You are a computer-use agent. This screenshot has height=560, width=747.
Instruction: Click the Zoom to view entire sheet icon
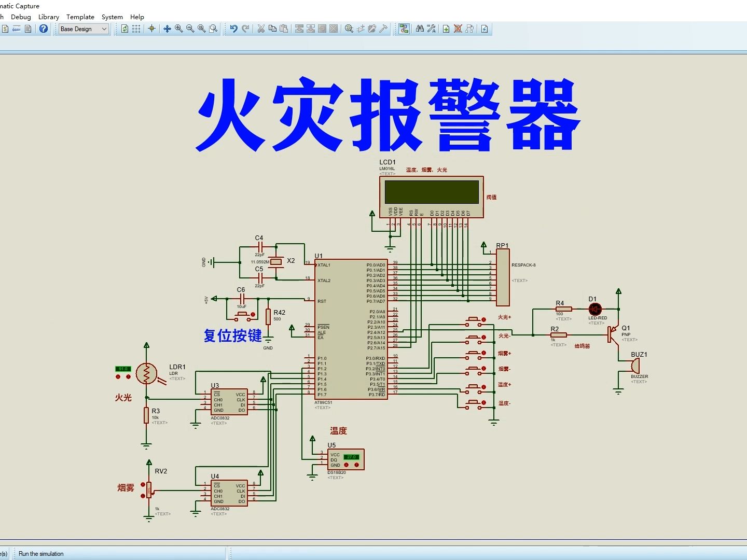pos(201,29)
